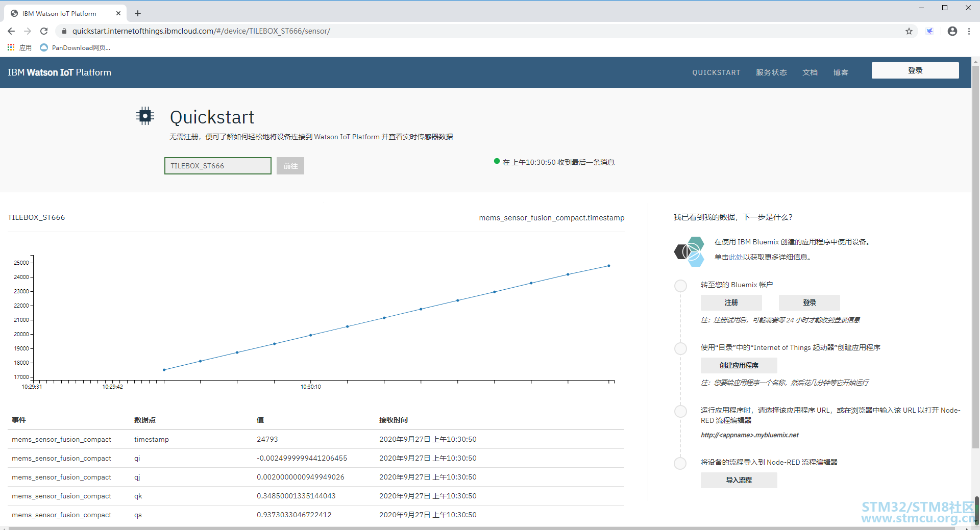Click the 注册 sign-up button
The width and height of the screenshot is (980, 530).
(x=731, y=302)
